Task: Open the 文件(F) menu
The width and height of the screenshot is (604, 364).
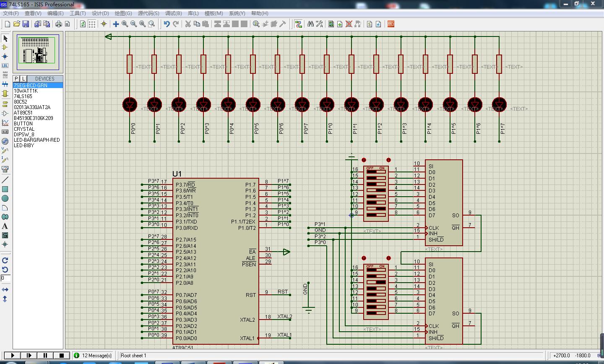Action: (x=11, y=13)
